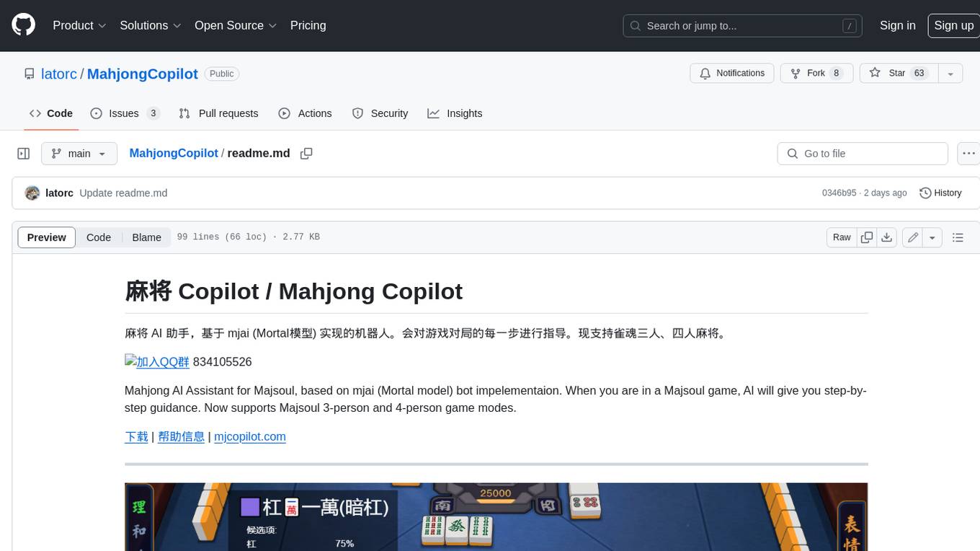
Task: Click the Issues count badge 3
Action: pos(153,113)
